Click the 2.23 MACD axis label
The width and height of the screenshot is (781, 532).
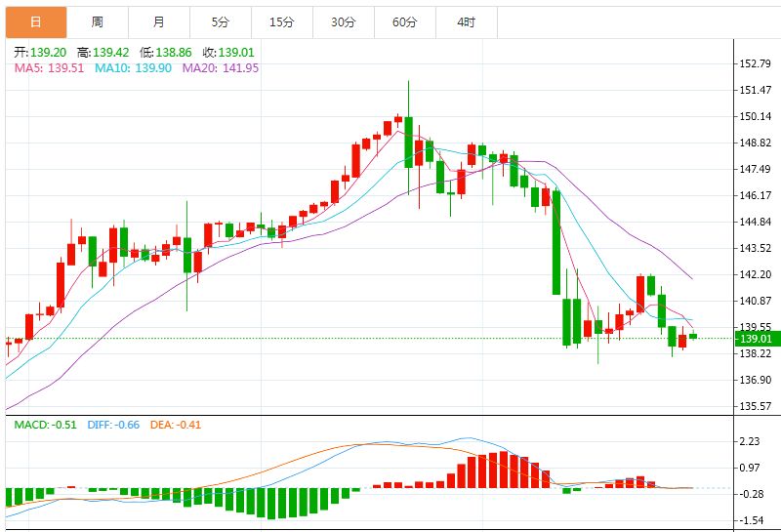(x=750, y=441)
